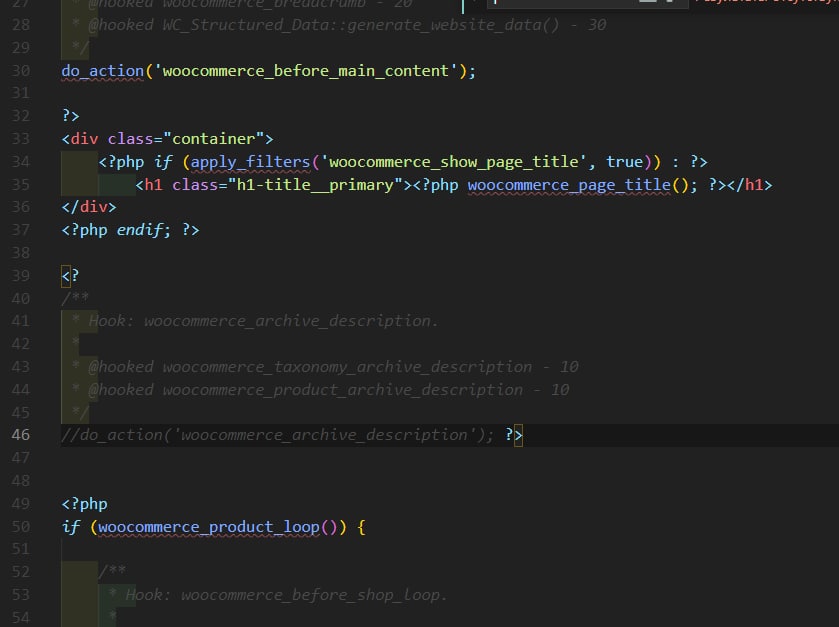
Task: Click the 'woocommerce_before_main_content' string
Action: (306, 71)
